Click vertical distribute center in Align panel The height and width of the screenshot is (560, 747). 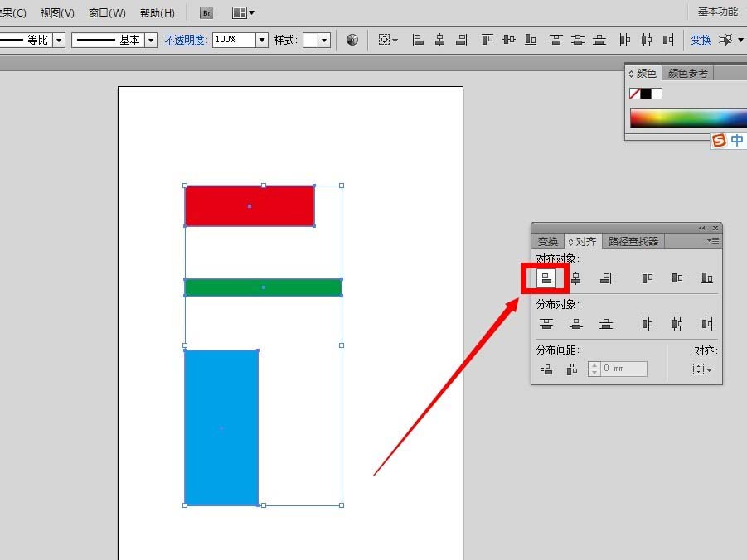point(576,324)
